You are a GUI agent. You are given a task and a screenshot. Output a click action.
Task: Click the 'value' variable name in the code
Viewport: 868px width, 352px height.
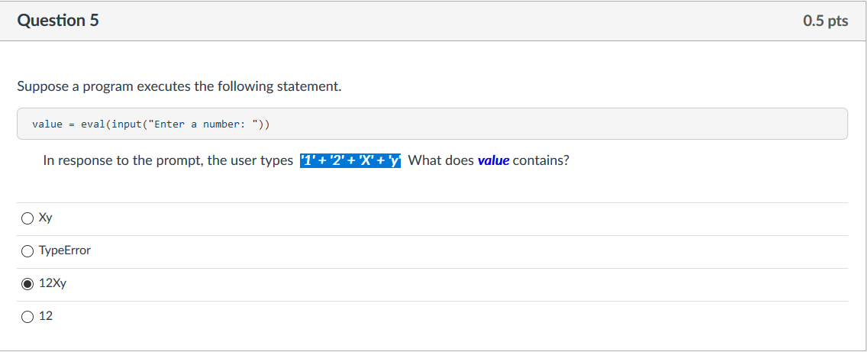47,124
